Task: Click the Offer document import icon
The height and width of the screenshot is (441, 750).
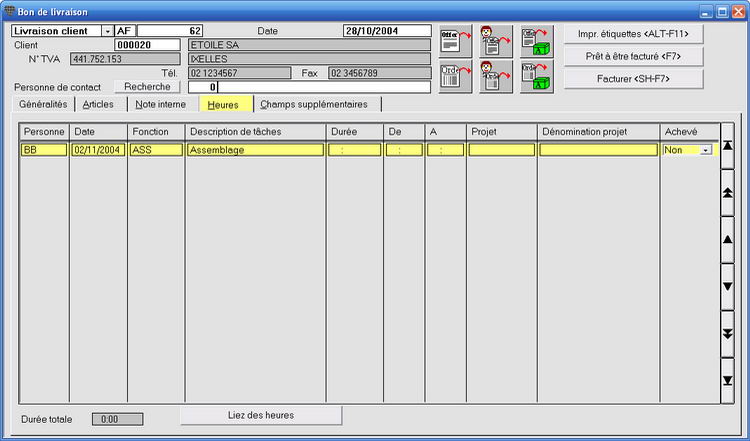Action: (455, 42)
